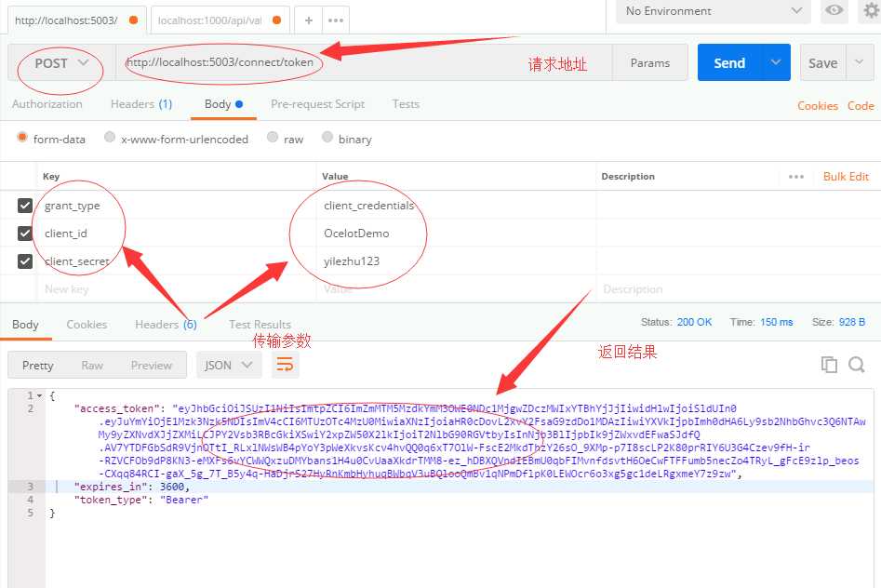Image resolution: width=881 pixels, height=588 pixels.
Task: Open the Pre-request Script tab
Action: tap(317, 104)
